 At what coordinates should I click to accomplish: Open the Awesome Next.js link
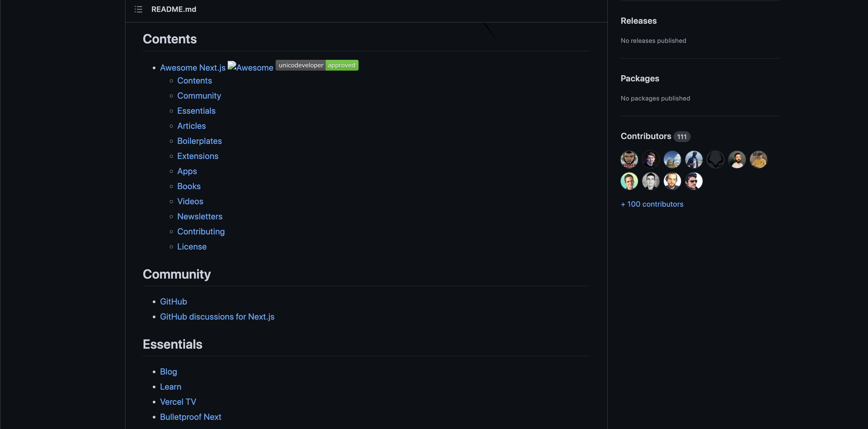coord(193,67)
